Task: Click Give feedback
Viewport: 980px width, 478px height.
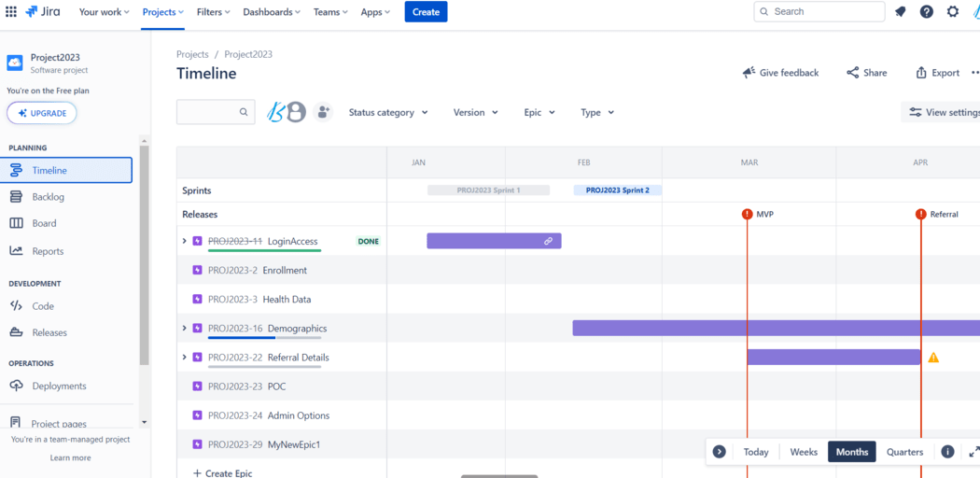Action: [780, 73]
